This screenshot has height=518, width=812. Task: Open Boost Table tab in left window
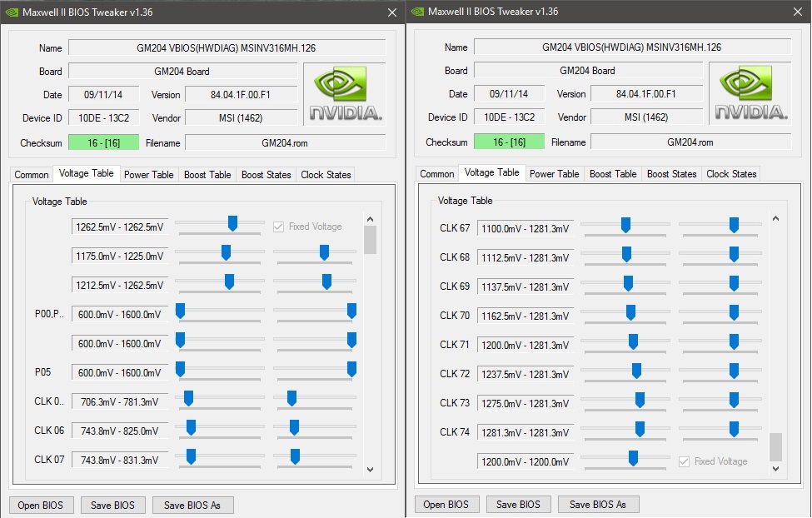[207, 175]
